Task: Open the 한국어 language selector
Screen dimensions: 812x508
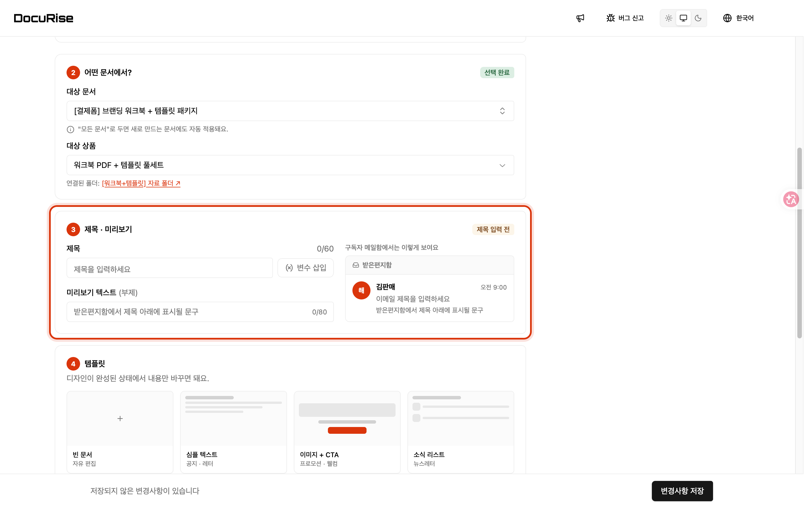Action: 738,18
